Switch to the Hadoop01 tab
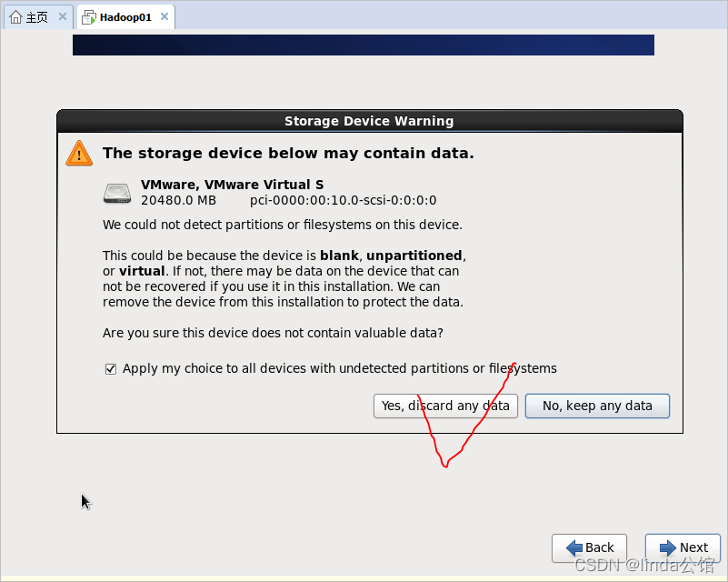Image resolution: width=728 pixels, height=582 pixels. (x=125, y=17)
